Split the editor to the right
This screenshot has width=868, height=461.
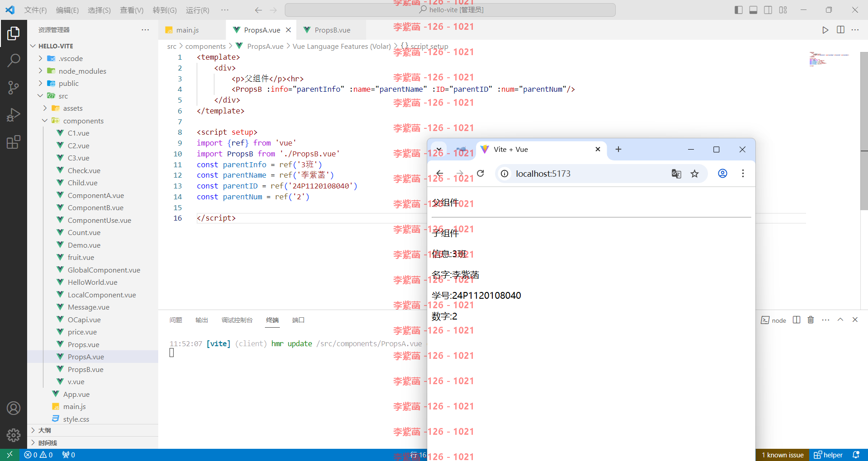coord(840,30)
